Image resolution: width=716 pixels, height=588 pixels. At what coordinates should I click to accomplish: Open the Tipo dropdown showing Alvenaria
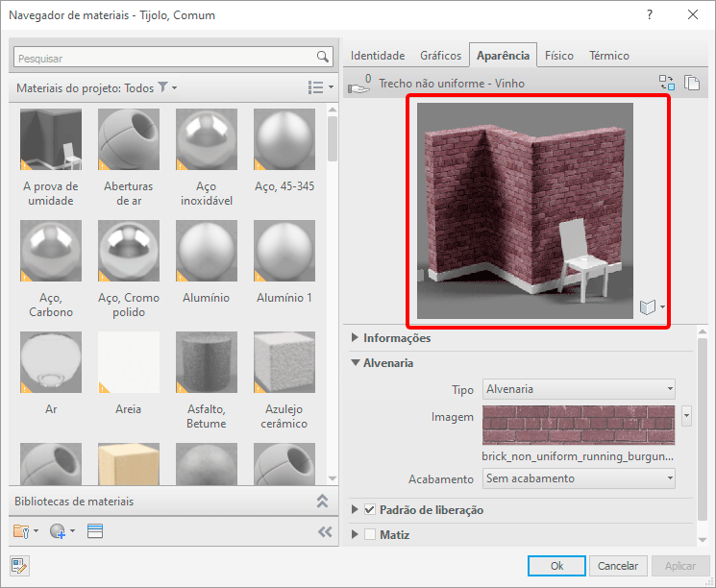click(579, 389)
